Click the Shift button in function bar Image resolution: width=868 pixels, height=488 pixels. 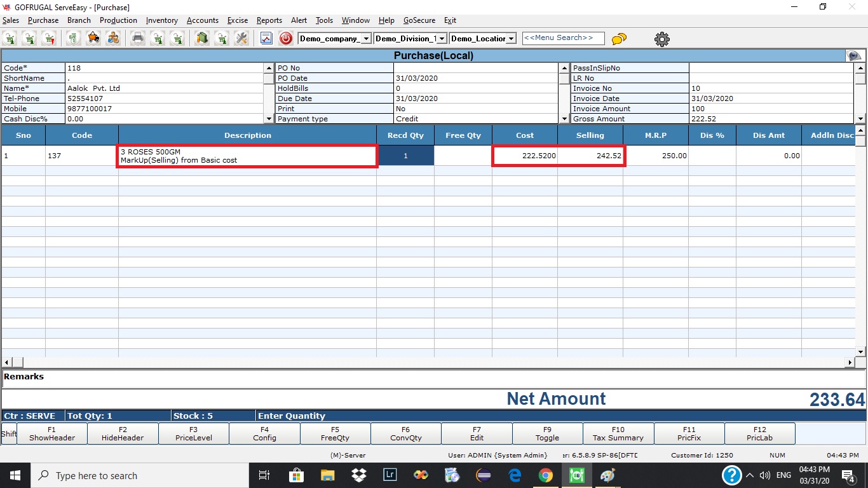pyautogui.click(x=9, y=434)
